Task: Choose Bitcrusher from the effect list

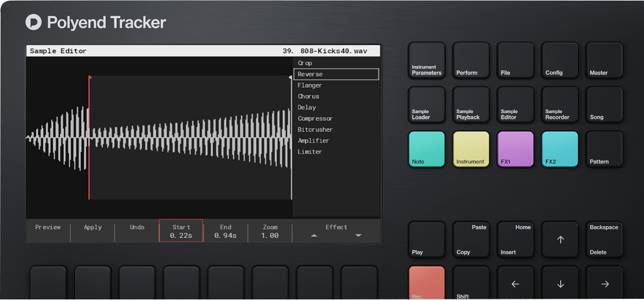Action: tap(315, 129)
